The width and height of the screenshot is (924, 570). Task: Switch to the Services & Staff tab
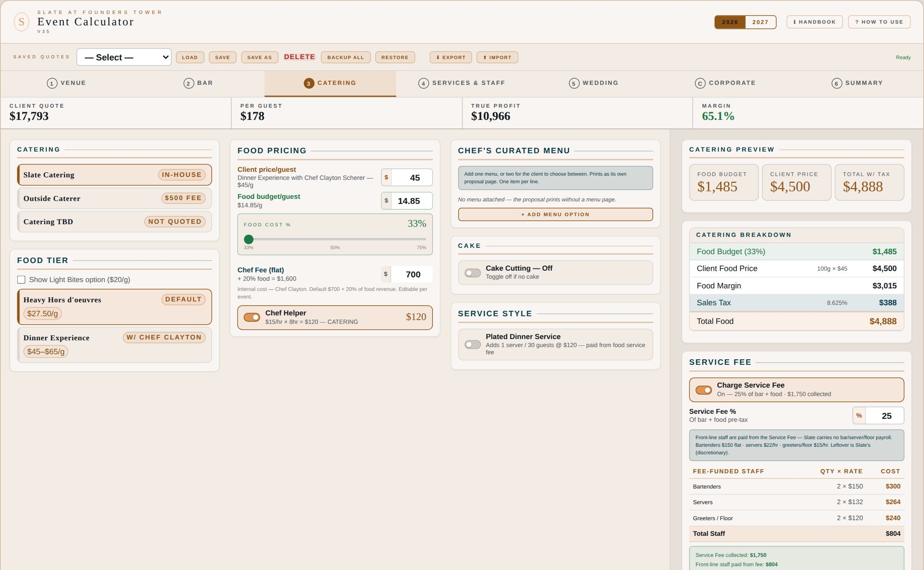[462, 83]
